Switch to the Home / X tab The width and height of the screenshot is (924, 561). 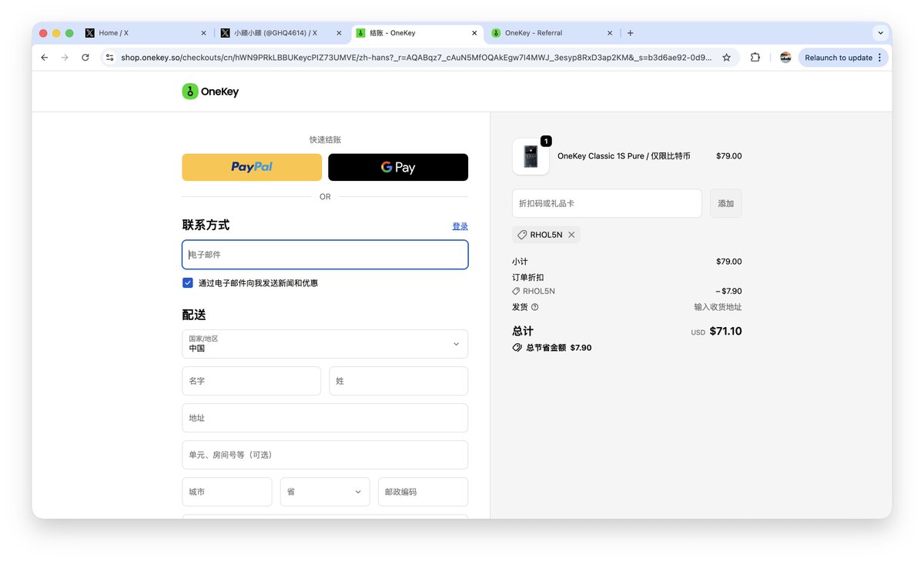pos(146,33)
